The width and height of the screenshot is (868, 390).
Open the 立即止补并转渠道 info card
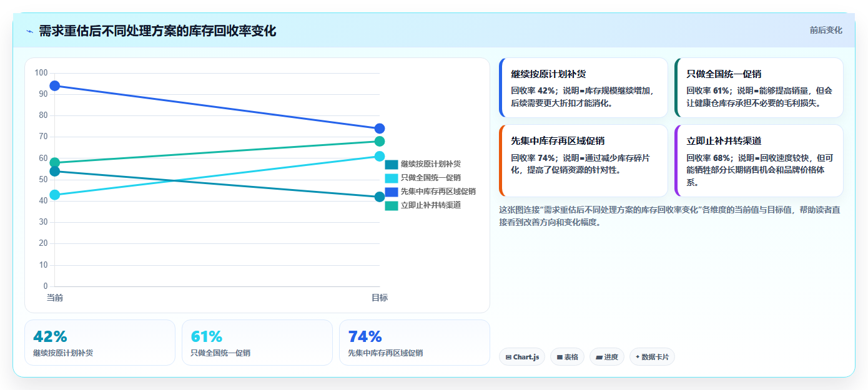(759, 160)
